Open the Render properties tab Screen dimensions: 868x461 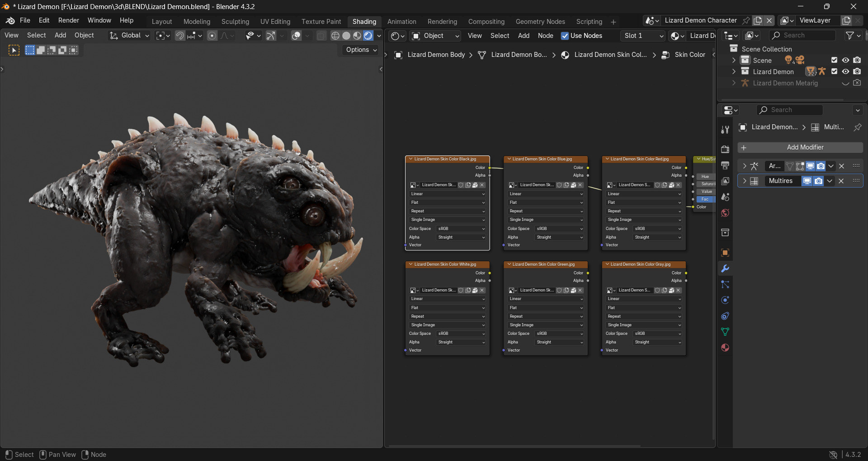(725, 149)
